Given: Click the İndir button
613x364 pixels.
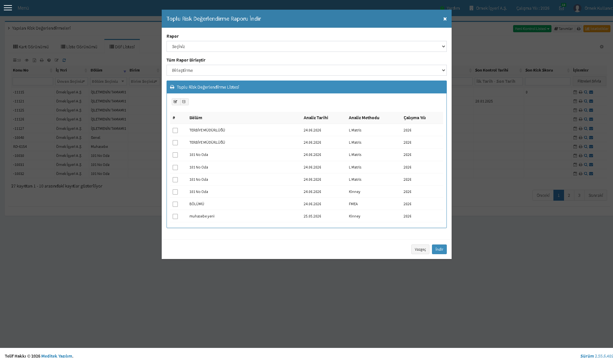Looking at the screenshot, I should [439, 249].
